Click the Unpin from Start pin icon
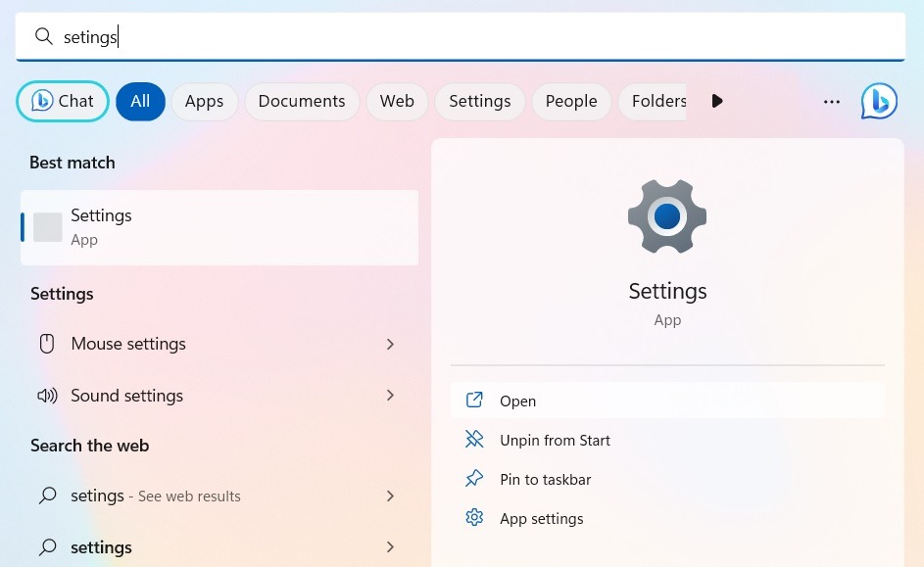Screen dimensions: 924x567 point(474,440)
